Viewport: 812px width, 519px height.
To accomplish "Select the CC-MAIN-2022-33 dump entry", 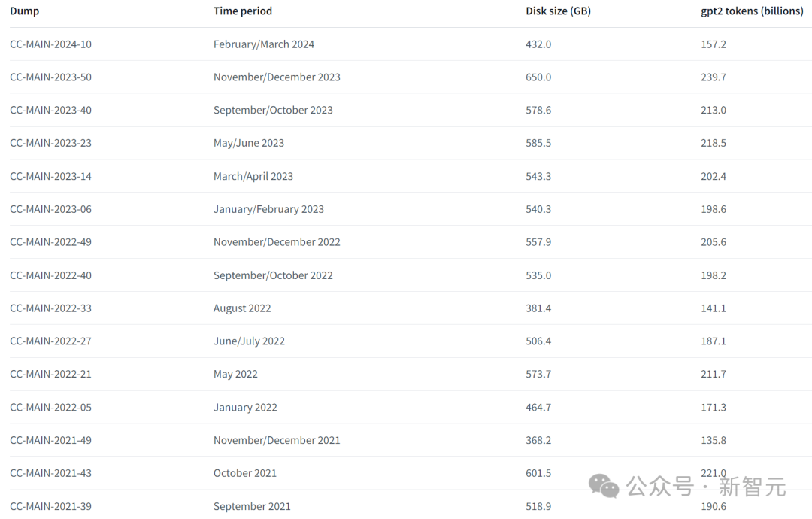I will coord(51,308).
